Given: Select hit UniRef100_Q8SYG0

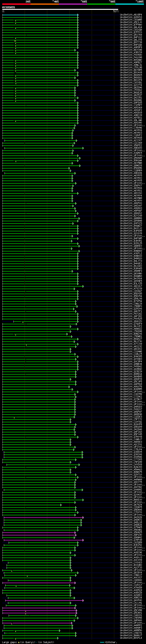Looking at the screenshot, I should click(131, 193).
